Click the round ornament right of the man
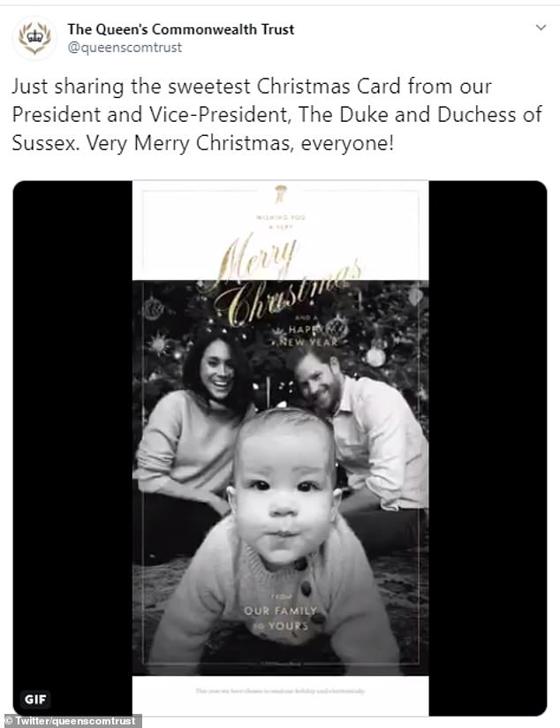Image resolution: width=560 pixels, height=728 pixels. [375, 356]
